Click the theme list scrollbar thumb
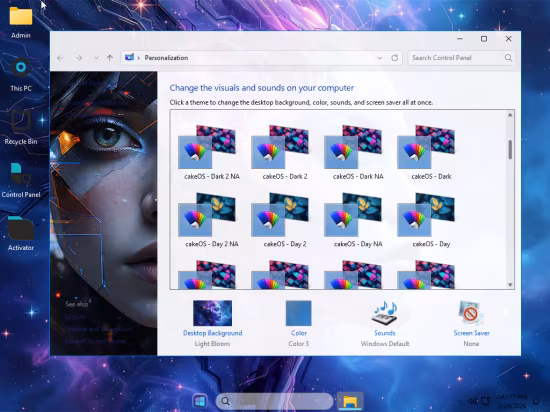Image resolution: width=550 pixels, height=412 pixels. click(x=510, y=149)
